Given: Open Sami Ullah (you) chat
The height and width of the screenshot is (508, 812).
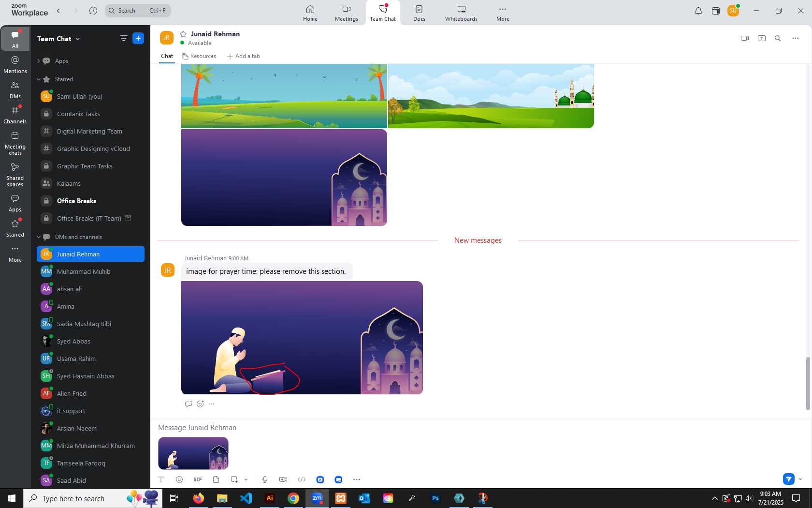Looking at the screenshot, I should coord(90,96).
